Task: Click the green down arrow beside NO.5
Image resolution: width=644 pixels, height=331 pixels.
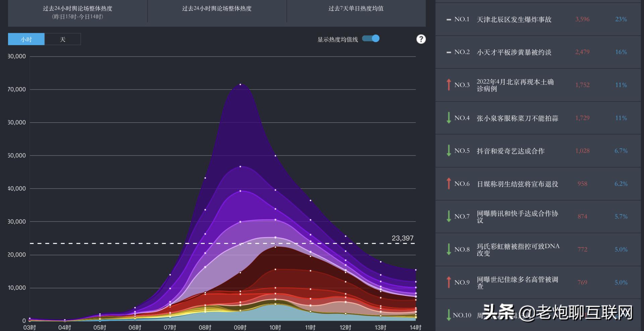Action: tap(448, 151)
